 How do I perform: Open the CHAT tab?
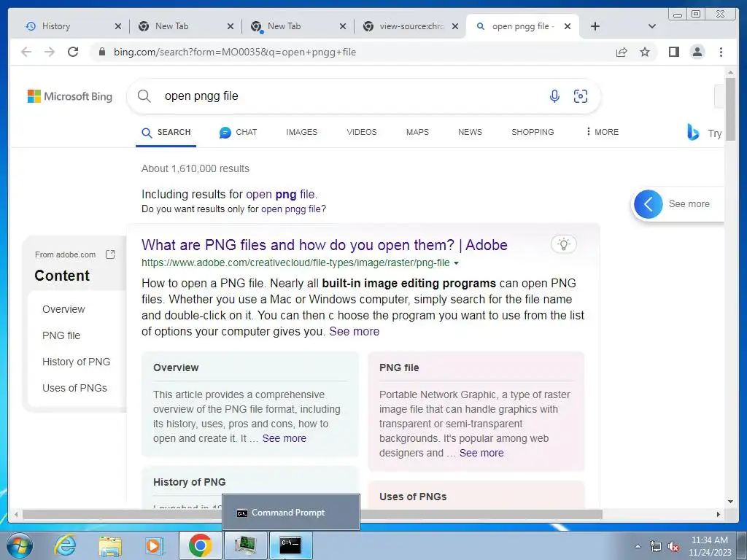(x=239, y=133)
